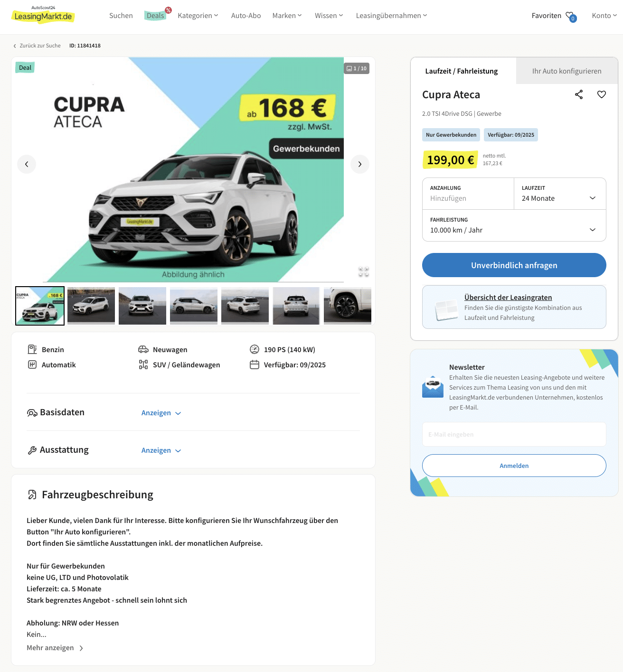623x672 pixels.
Task: Open Fahrleistung 10.000 km / Jahr dropdown
Action: (514, 225)
